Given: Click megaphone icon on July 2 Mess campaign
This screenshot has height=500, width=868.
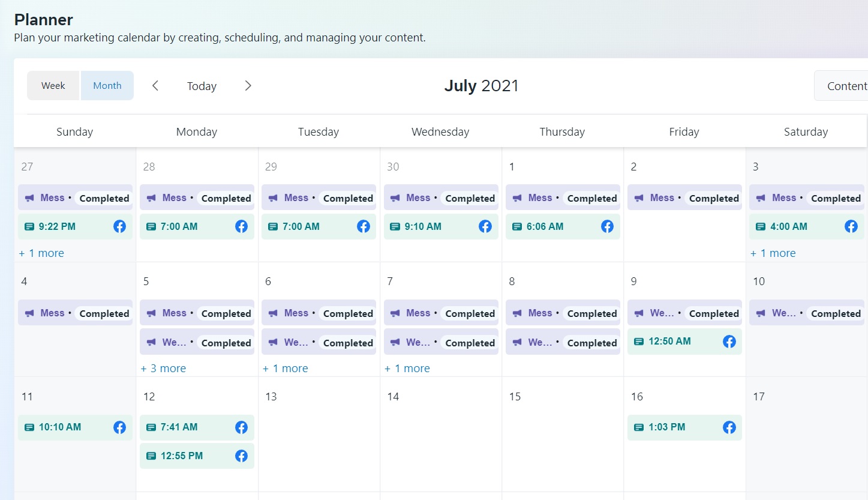Looking at the screenshot, I should point(639,198).
